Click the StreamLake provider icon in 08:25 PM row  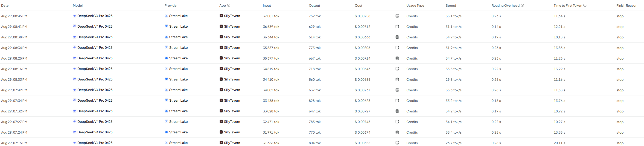coord(166,58)
